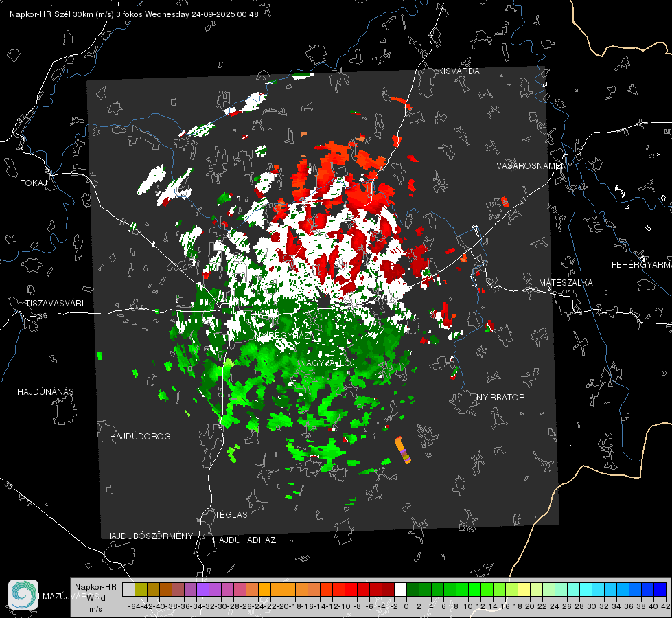Click the NYÍRBÁTOR city label
The width and height of the screenshot is (672, 618).
click(x=500, y=398)
